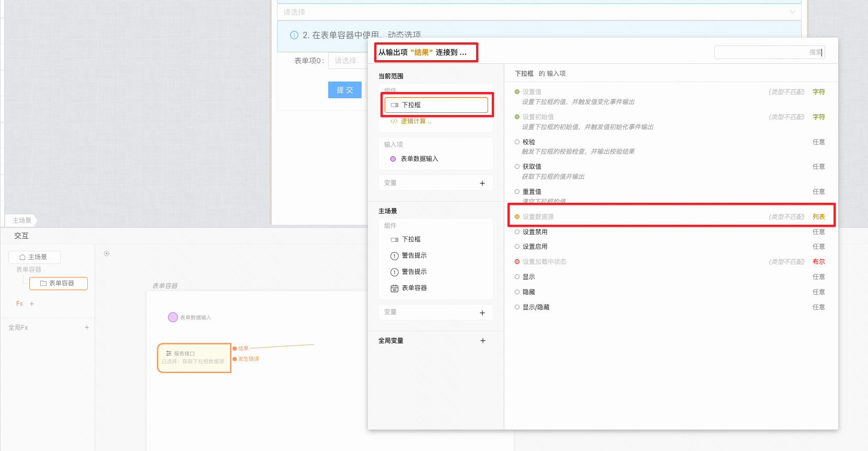Click the 全局Fx label
The width and height of the screenshot is (868, 451).
pos(18,328)
